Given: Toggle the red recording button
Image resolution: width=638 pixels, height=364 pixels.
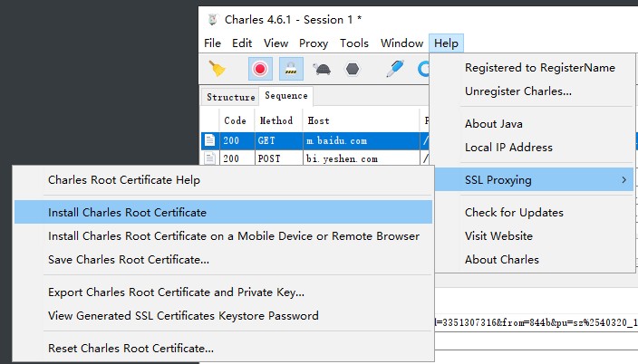Looking at the screenshot, I should click(260, 69).
